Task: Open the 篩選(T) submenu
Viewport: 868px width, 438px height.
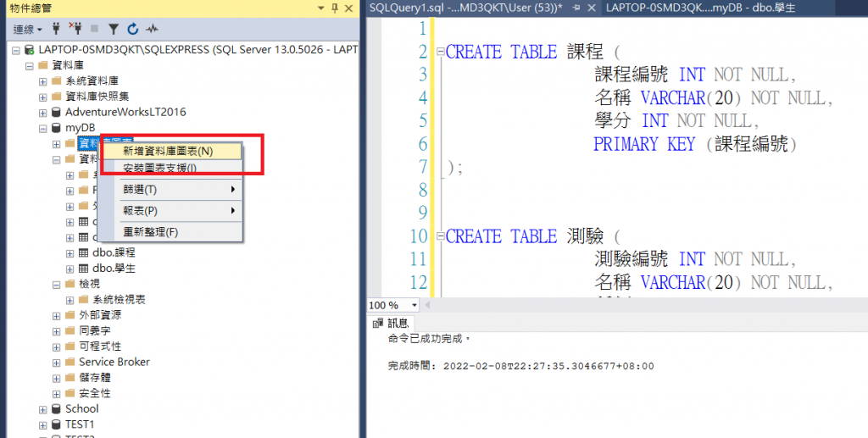Action: tap(171, 190)
